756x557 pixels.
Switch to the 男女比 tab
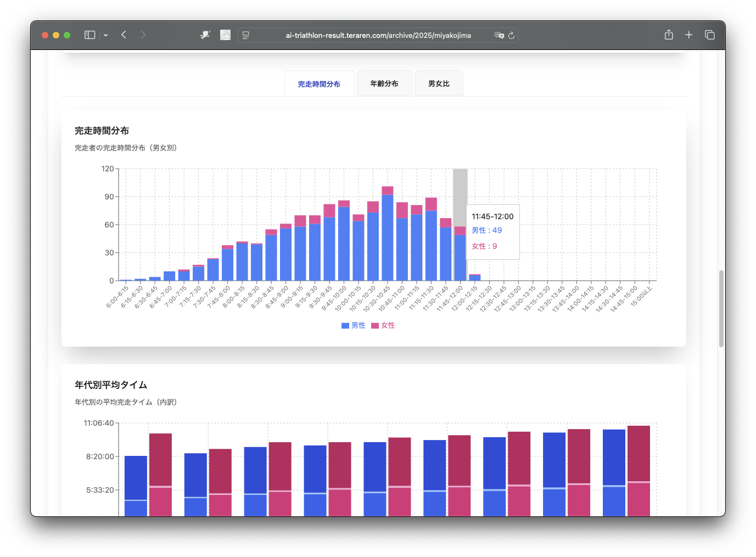click(x=439, y=84)
